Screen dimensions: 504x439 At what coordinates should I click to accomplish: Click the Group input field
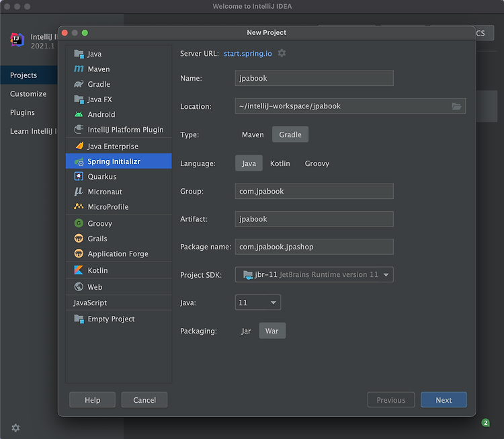tap(314, 191)
